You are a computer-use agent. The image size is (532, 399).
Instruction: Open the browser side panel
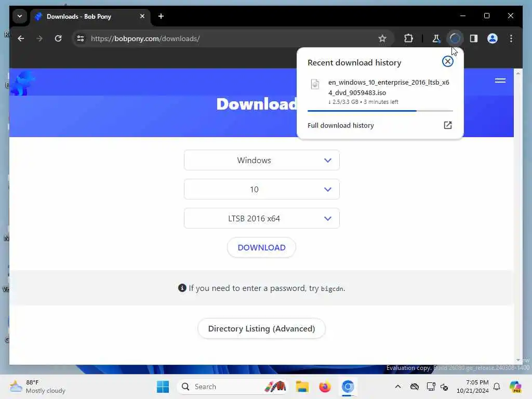click(474, 38)
